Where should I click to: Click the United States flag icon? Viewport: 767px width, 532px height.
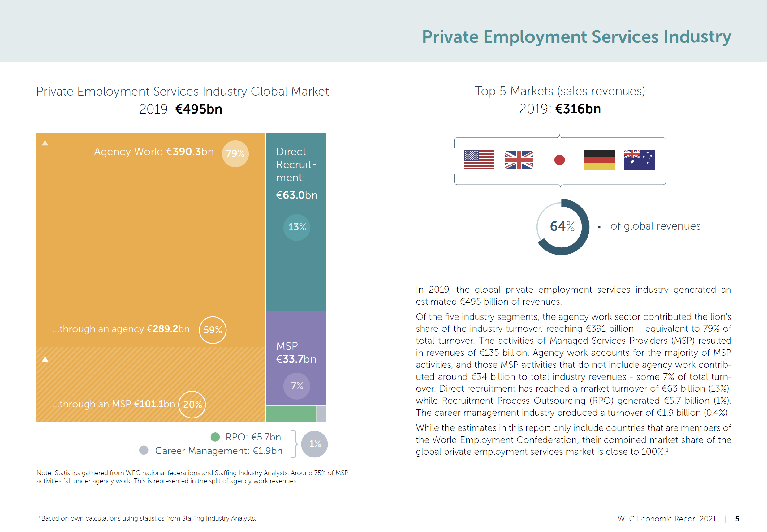479,160
